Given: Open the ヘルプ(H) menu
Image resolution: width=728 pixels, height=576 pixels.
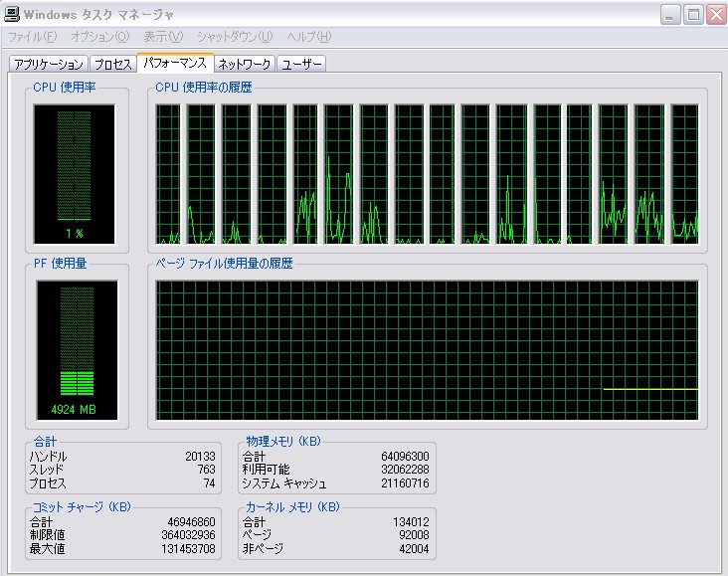Looking at the screenshot, I should [308, 36].
